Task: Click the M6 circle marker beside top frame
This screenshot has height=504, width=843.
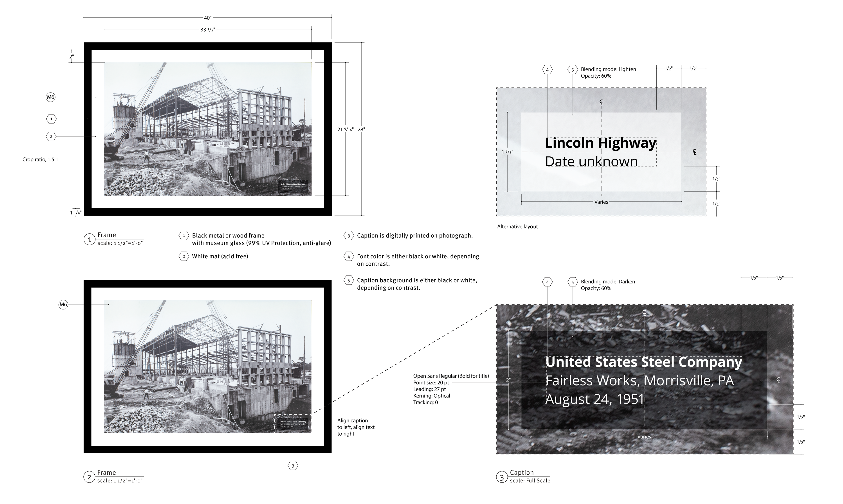Action: click(x=50, y=97)
